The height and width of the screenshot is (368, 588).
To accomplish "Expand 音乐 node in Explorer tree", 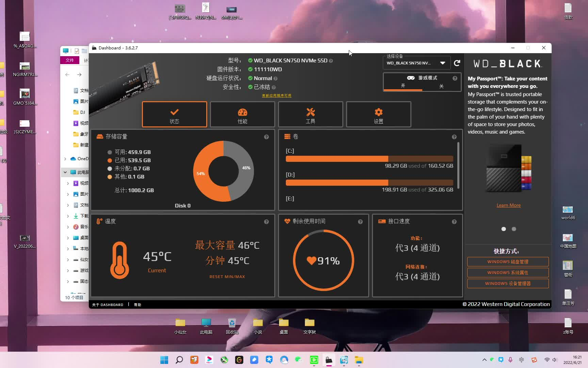I will coord(68,227).
